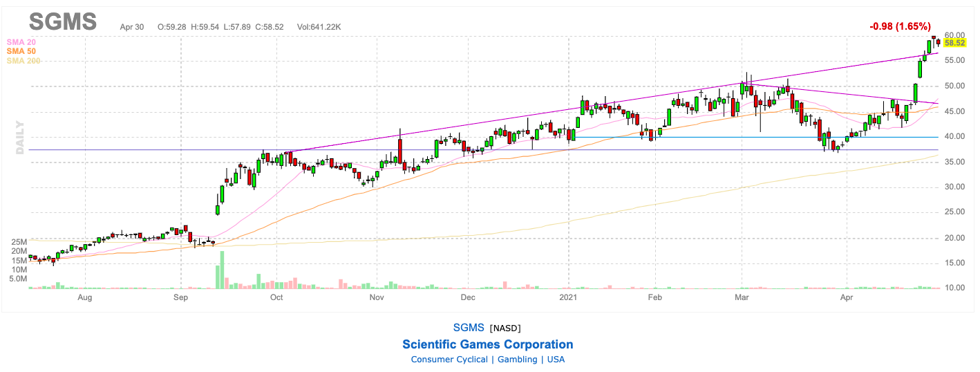The height and width of the screenshot is (372, 980).
Task: Open the Consumer Cyclical sector link
Action: [x=448, y=360]
